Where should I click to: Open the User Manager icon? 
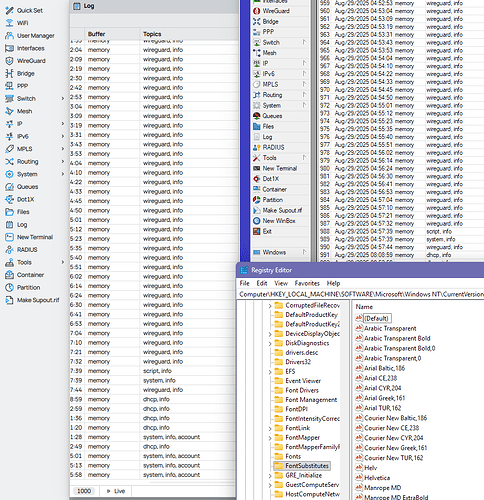tap(9, 36)
